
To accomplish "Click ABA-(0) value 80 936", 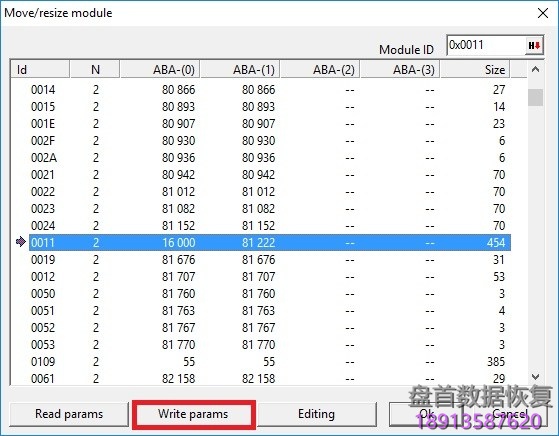I will point(179,158).
